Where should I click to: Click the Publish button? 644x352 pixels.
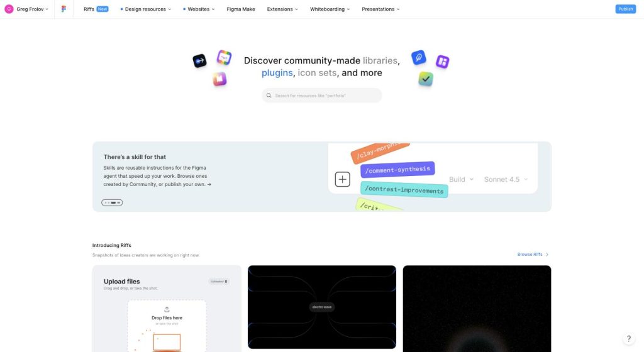(x=626, y=9)
